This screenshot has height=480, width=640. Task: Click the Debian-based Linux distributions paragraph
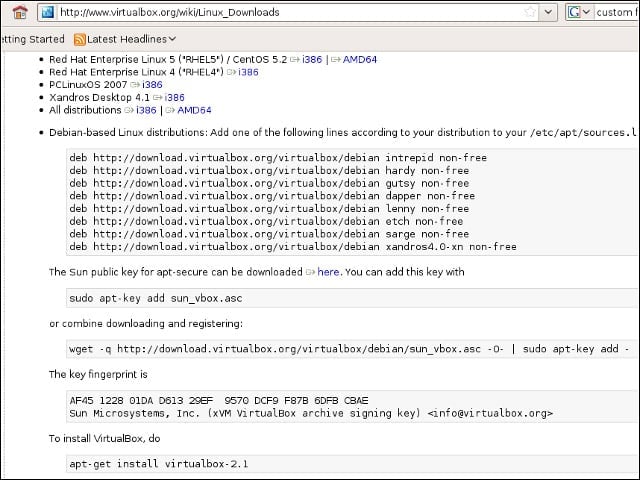tap(343, 133)
